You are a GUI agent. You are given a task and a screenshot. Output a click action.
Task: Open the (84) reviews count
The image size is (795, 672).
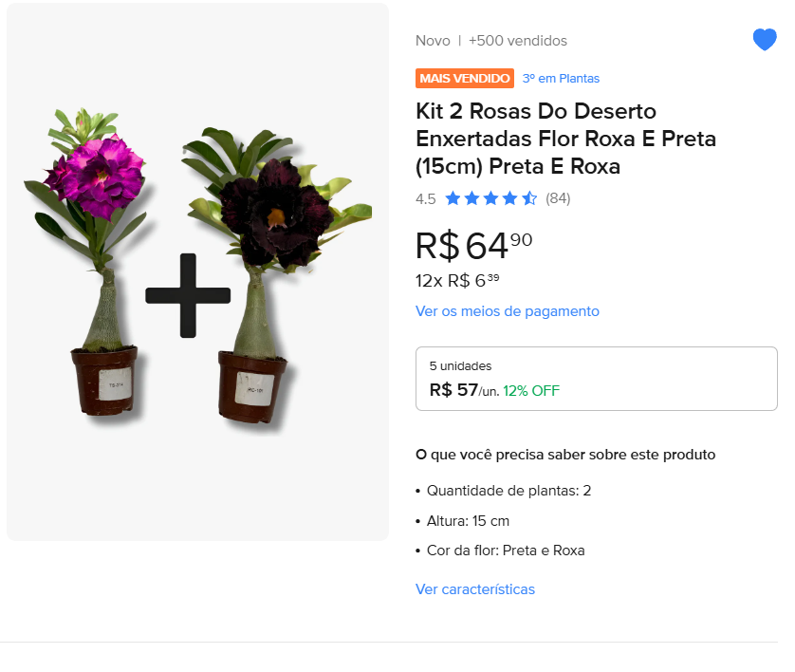tap(558, 198)
